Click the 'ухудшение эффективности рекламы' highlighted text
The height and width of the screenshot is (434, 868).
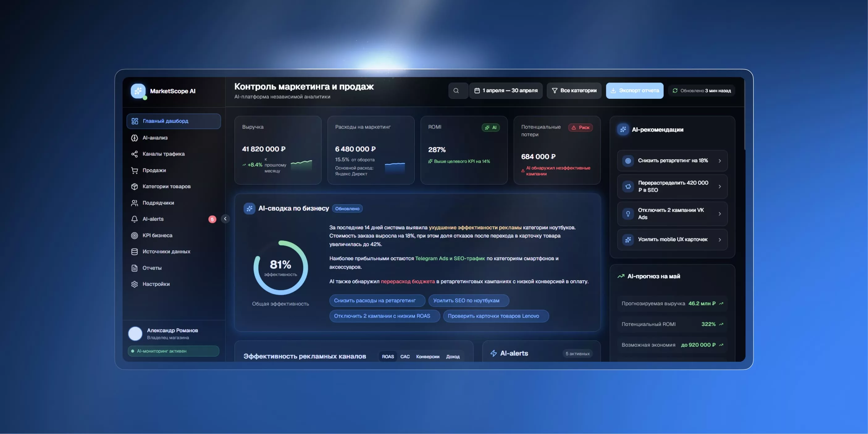tap(475, 227)
